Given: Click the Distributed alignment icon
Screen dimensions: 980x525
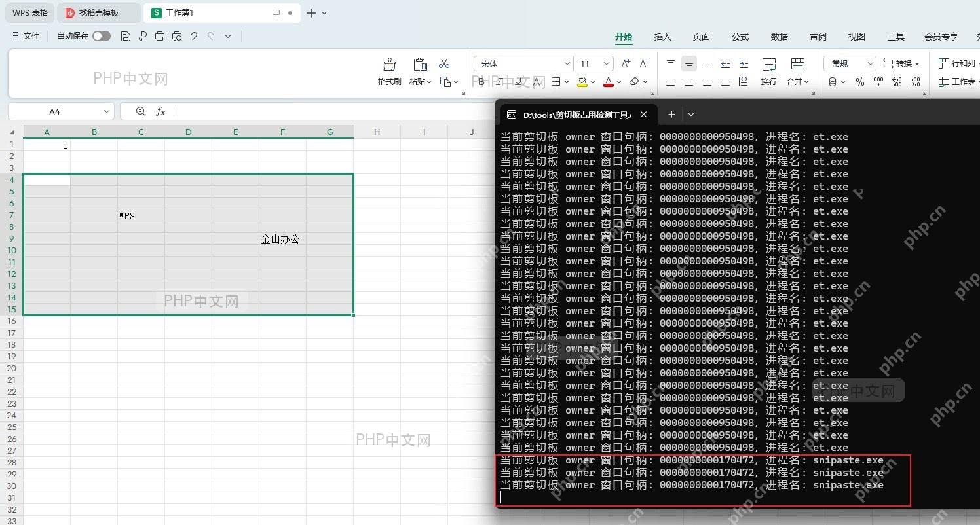Looking at the screenshot, I should coord(744,82).
